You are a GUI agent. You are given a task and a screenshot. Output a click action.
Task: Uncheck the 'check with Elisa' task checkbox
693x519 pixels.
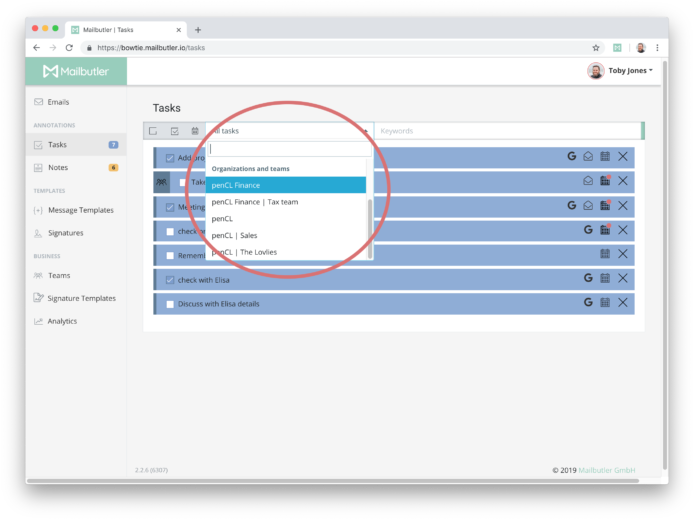[x=170, y=280]
